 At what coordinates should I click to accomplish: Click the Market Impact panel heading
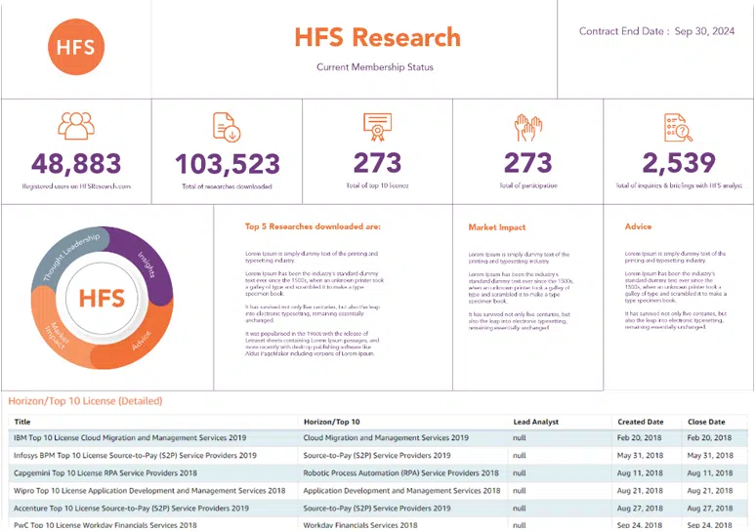point(496,227)
